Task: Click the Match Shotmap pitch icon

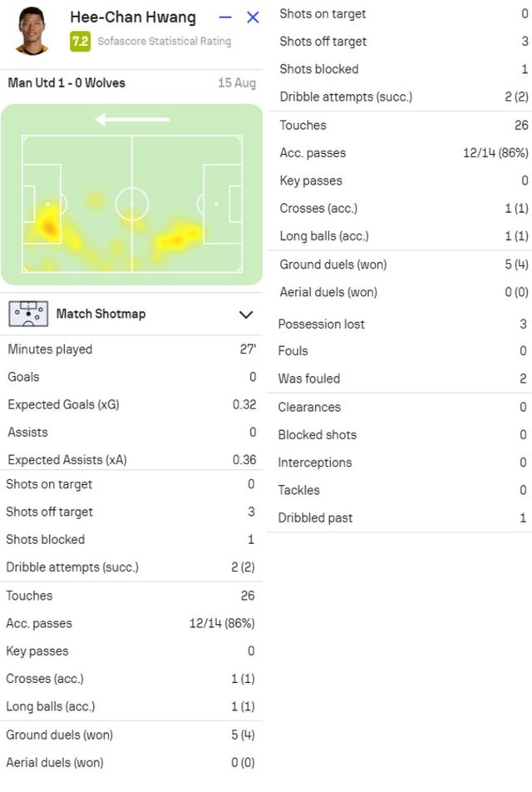Action: tap(28, 314)
